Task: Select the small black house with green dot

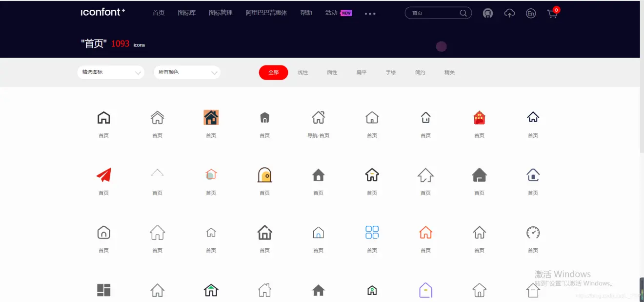Action: click(372, 290)
